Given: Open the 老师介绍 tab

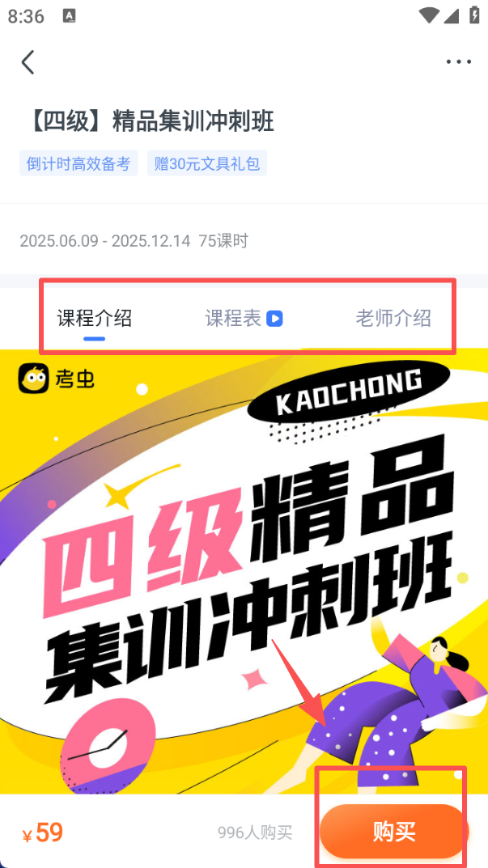Looking at the screenshot, I should point(393,319).
